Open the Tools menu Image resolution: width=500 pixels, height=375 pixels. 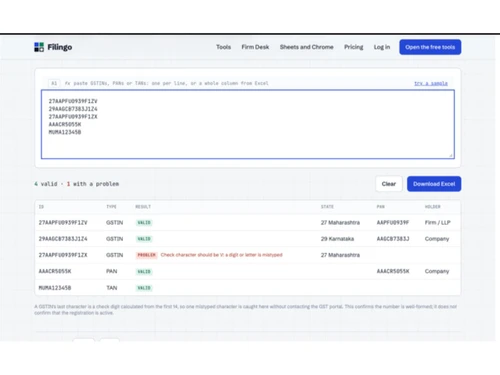223,47
